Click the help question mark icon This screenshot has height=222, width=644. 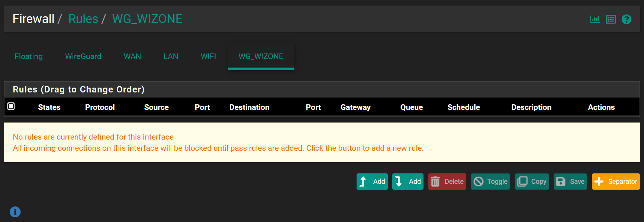coord(627,19)
